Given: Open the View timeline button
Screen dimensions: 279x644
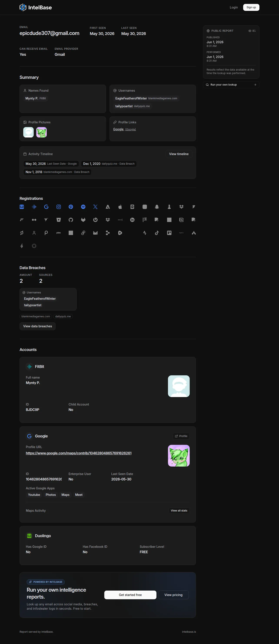Looking at the screenshot, I should coord(179,154).
